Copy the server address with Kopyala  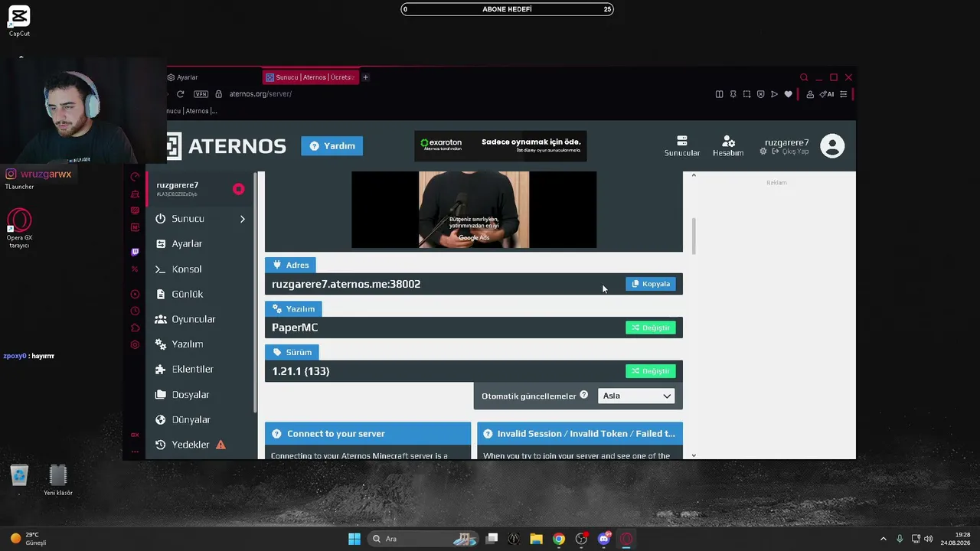click(651, 284)
